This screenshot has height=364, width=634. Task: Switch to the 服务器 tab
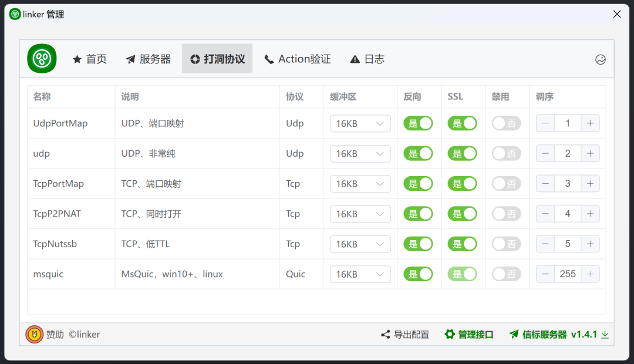point(149,59)
